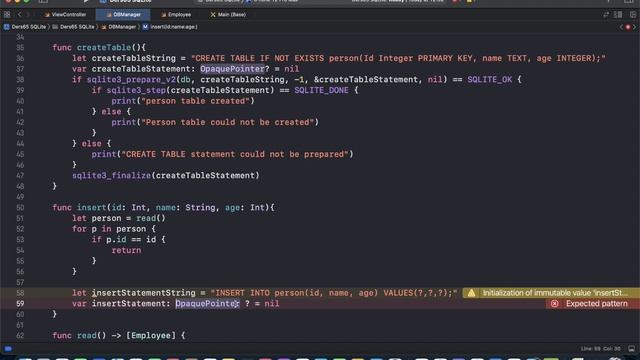640x360 pixels.
Task: Open the Employee tab
Action: point(176,14)
